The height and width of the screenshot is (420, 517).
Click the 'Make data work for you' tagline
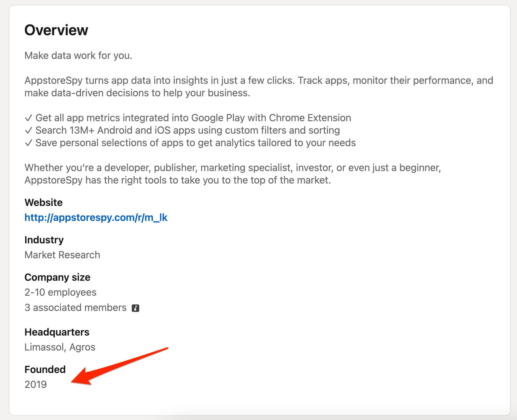pos(78,55)
